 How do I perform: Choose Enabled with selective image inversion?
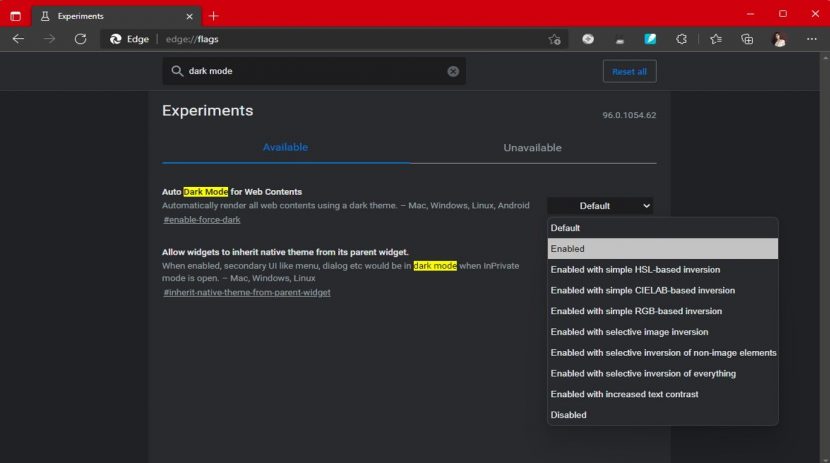[663, 332]
